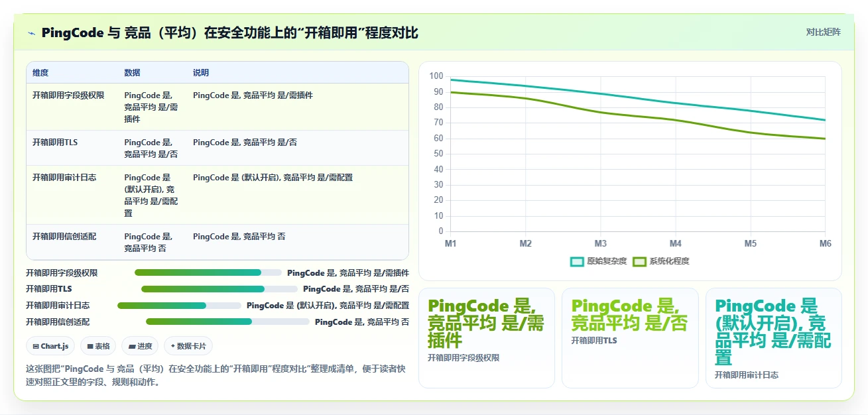Select 开箱即用TLS in the table's 维度 column
Screen dimensions: 868x415
point(55,143)
